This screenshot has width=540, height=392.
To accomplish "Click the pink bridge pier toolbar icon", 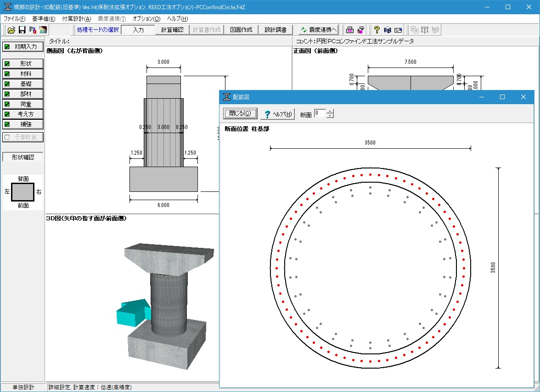I will pos(350,30).
